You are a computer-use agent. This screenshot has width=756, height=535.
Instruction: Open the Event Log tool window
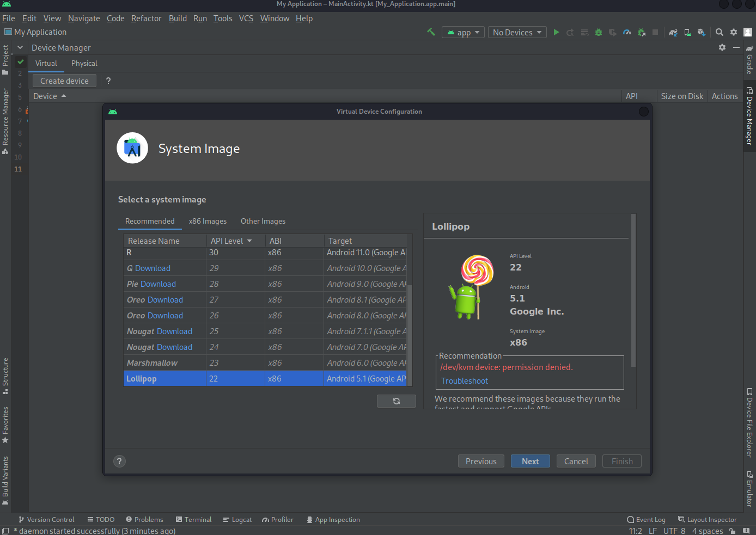click(x=646, y=520)
